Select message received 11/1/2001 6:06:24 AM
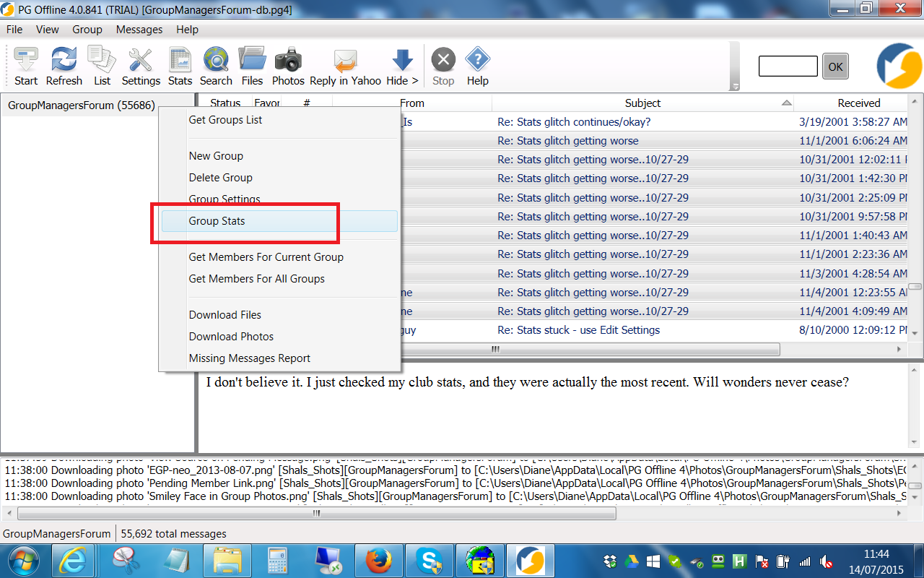Image resolution: width=924 pixels, height=578 pixels. click(853, 141)
